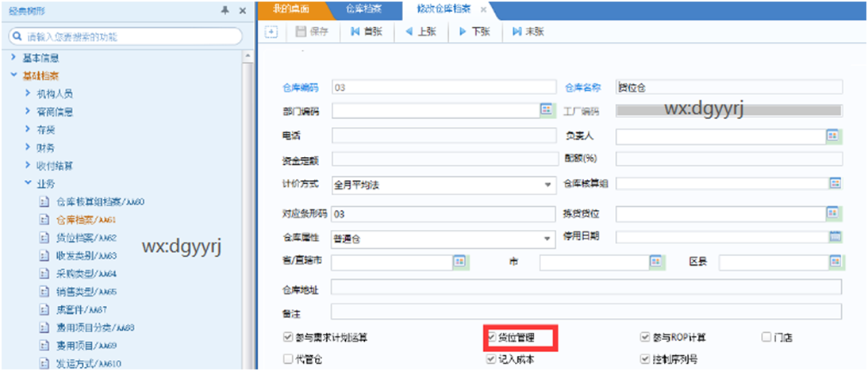Viewport: 868px width, 371px height.
Task: Open 货位档案/AA62 in the tree
Action: click(86, 238)
